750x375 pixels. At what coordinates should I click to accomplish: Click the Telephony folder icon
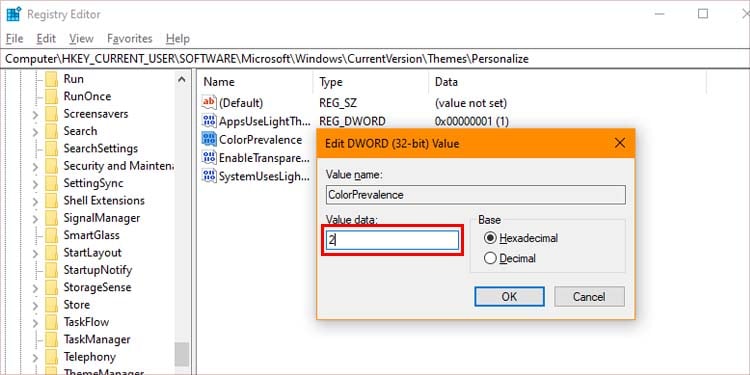click(x=51, y=357)
